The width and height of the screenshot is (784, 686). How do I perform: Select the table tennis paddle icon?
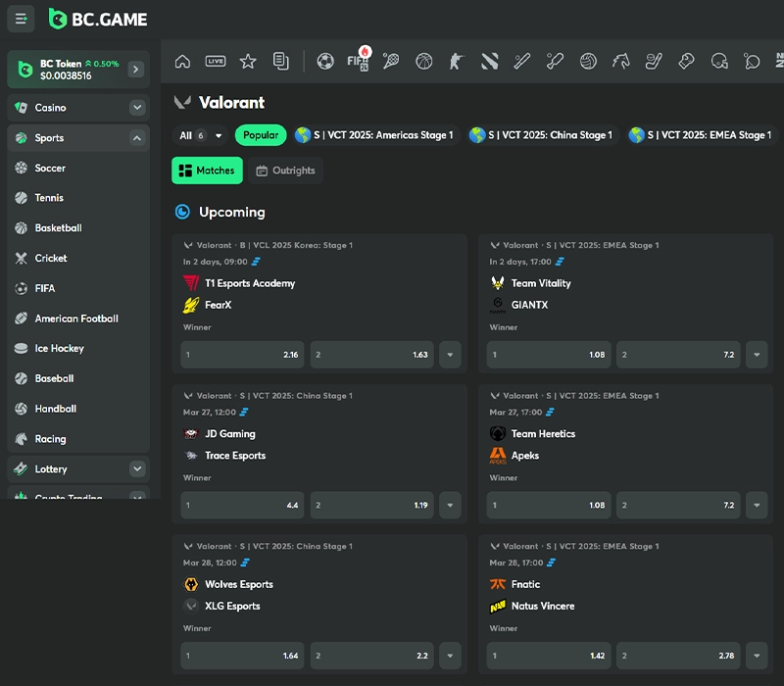coord(752,62)
